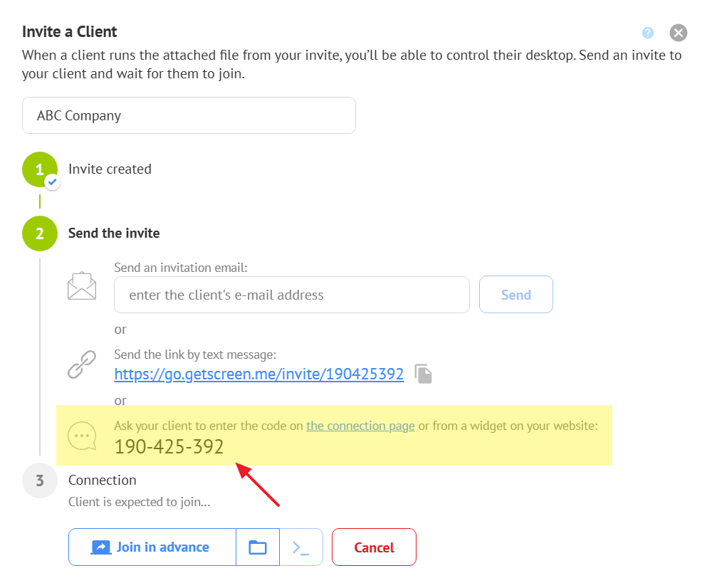The height and width of the screenshot is (588, 712).
Task: Click the blue checkmark badge on step 1
Action: pyautogui.click(x=52, y=182)
